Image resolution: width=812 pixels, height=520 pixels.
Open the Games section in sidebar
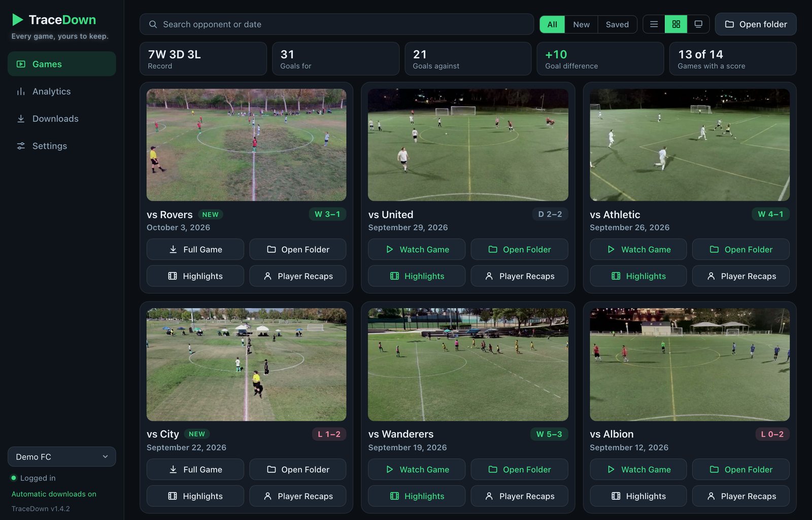[62, 64]
